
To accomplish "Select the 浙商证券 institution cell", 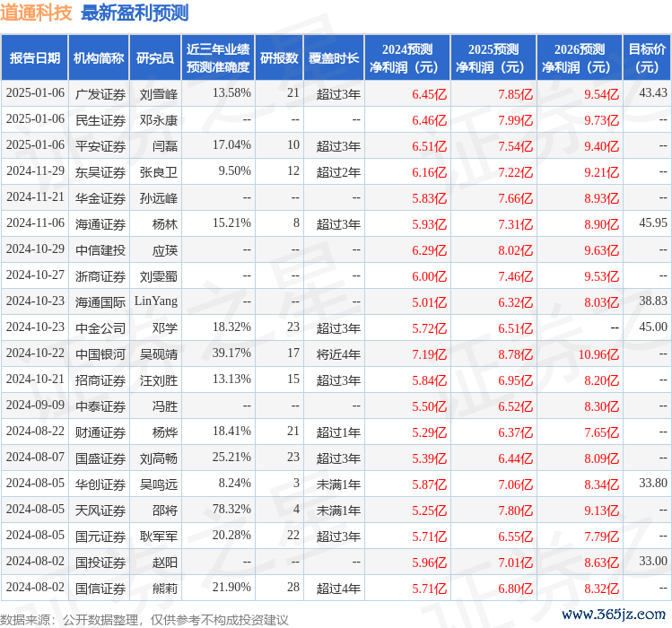I will tap(100, 276).
